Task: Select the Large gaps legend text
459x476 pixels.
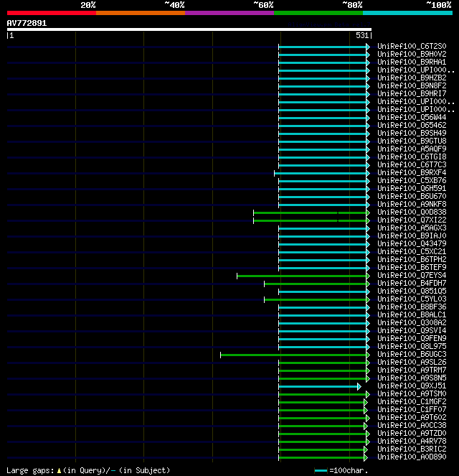Action: 30,470
